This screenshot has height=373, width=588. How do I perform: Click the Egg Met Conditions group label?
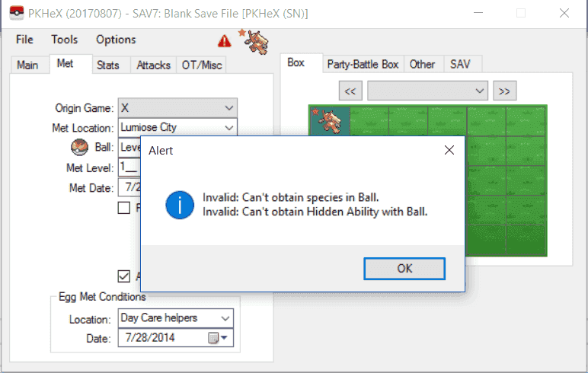click(102, 297)
